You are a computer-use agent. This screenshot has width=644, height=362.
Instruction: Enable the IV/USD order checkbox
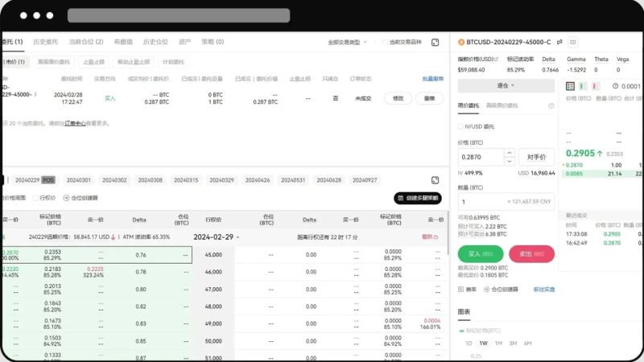pos(460,127)
